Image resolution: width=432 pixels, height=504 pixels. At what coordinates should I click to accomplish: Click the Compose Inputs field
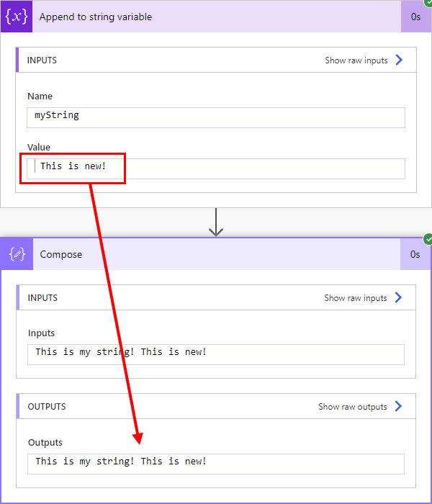pyautogui.click(x=216, y=354)
